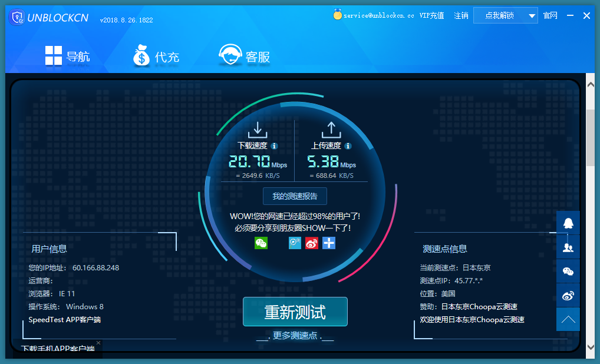Click the 点我解锁 unlock button
Screen dimensions: 600x364
pyautogui.click(x=499, y=16)
